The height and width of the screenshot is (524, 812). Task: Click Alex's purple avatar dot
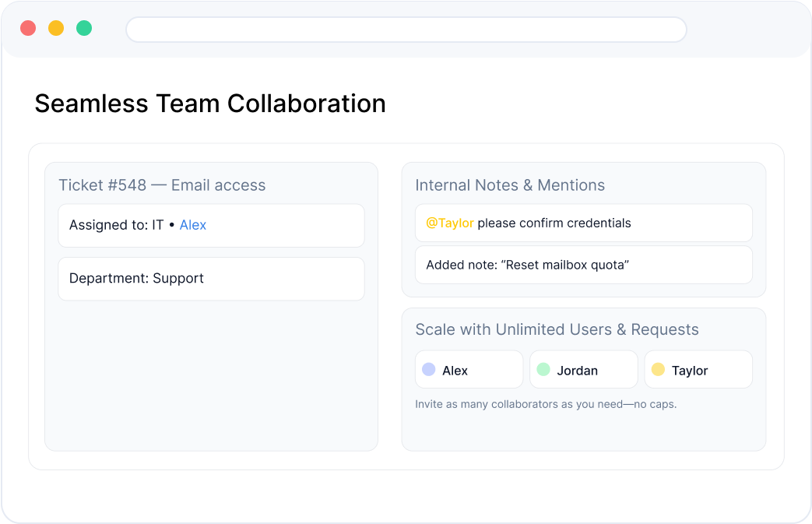tap(429, 369)
